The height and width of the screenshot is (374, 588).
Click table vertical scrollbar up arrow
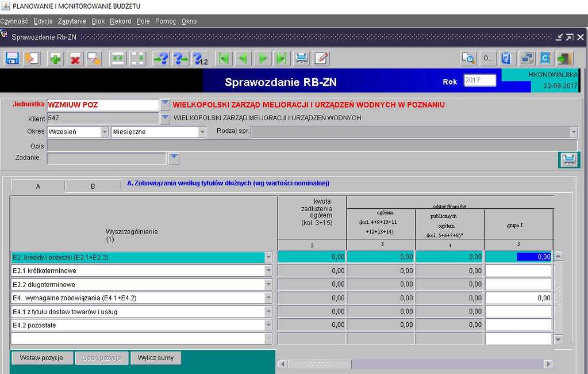coord(558,256)
